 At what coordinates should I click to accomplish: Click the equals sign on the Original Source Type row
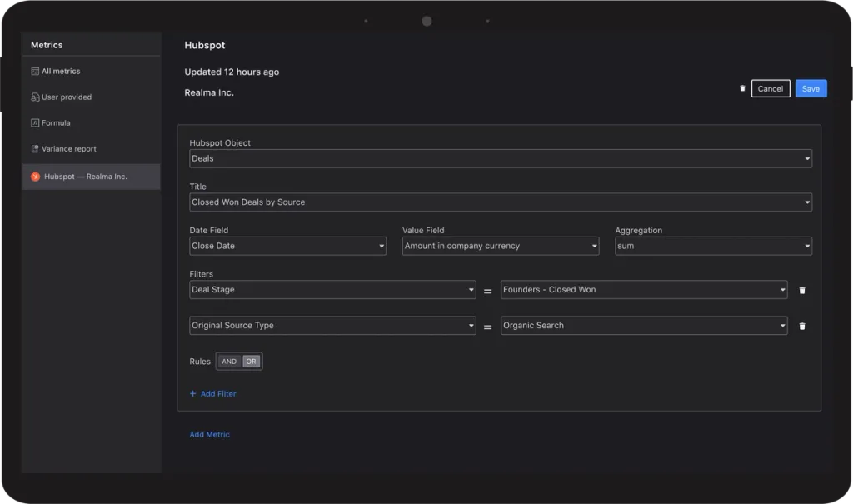tap(488, 327)
